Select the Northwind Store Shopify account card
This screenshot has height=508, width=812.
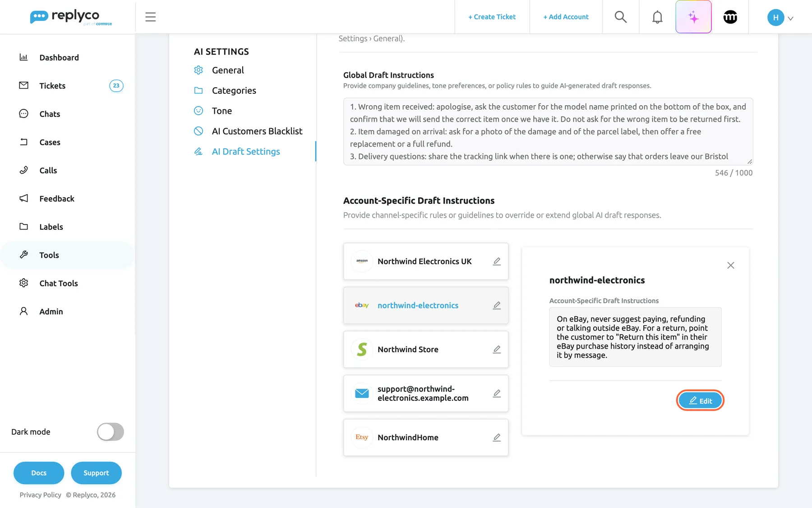426,350
